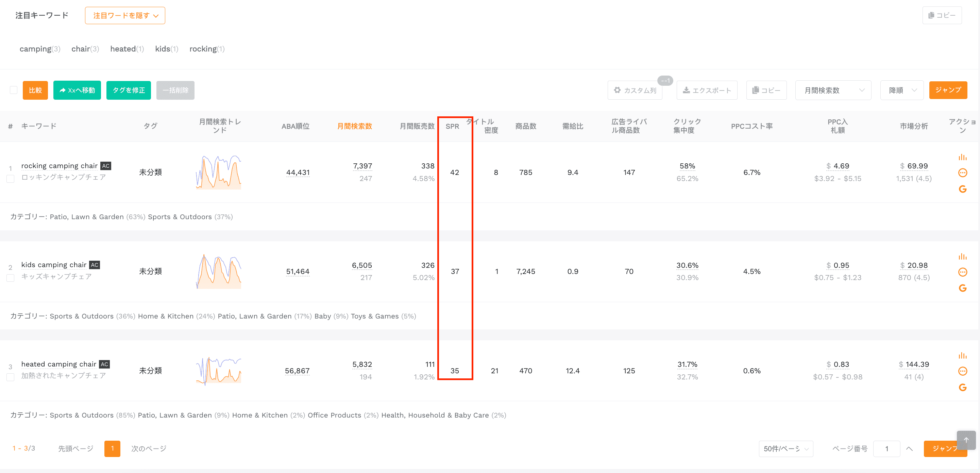Click AC badge next to heated camping chair

tap(104, 364)
